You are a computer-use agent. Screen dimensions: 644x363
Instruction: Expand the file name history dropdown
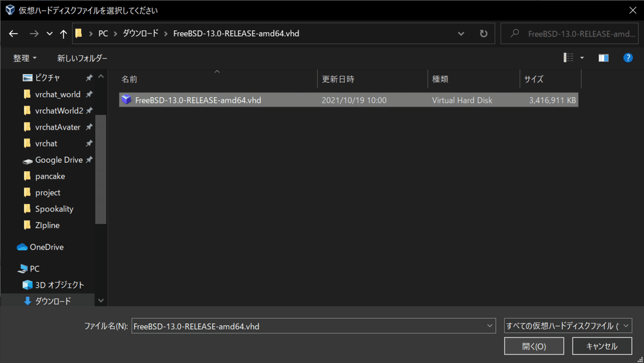click(490, 326)
